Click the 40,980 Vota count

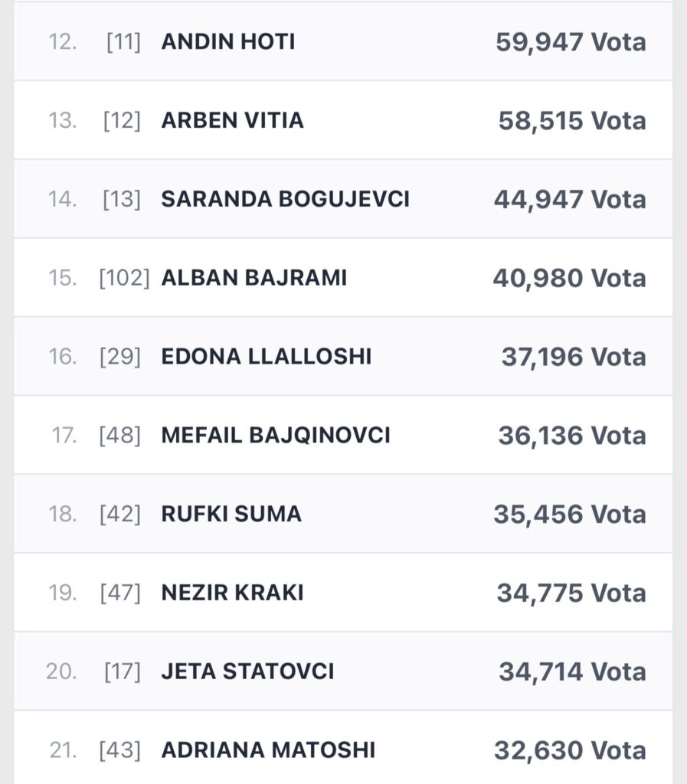pos(569,278)
